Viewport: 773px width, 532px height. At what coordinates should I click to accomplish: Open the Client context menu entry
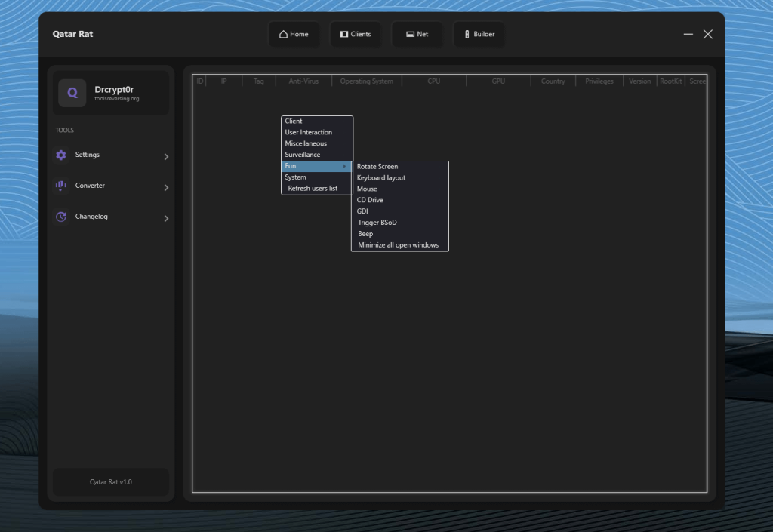click(x=294, y=121)
